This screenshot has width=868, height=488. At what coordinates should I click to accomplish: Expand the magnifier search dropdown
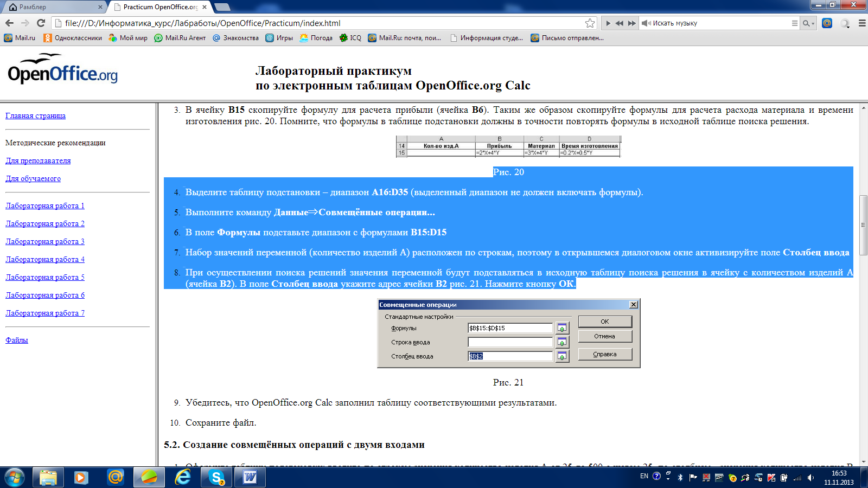[808, 23]
